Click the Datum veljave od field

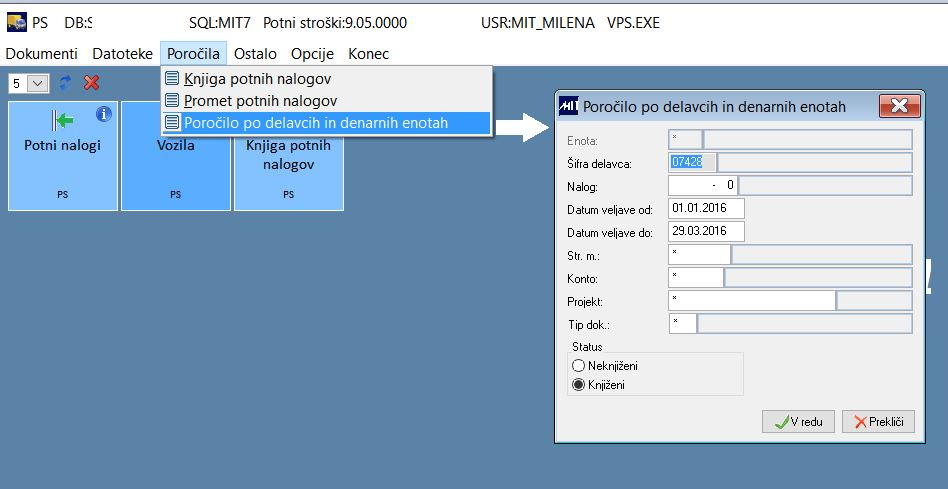(x=706, y=209)
